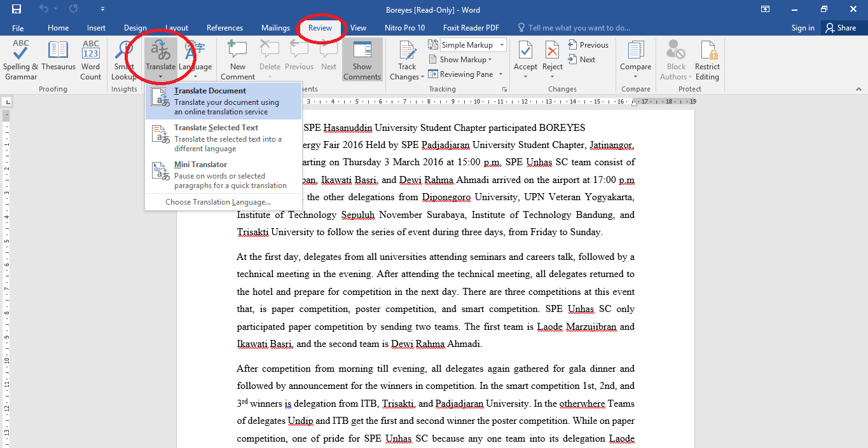Image resolution: width=868 pixels, height=448 pixels.
Task: Click 'Padjadjaran' in second line of document
Action: (445, 145)
